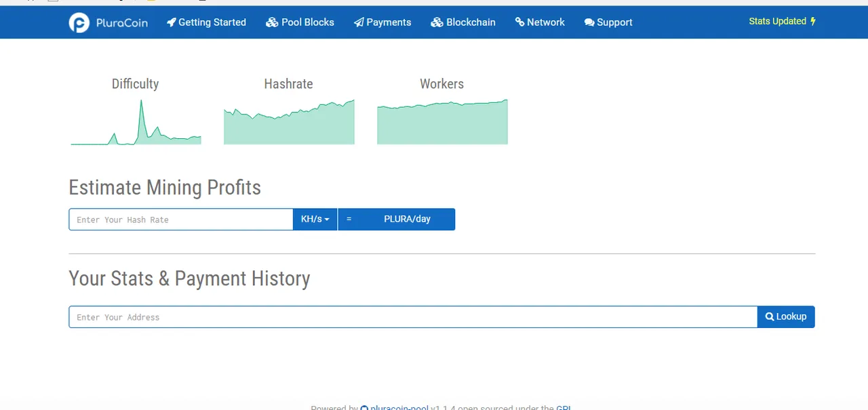Focus the Enter Your Address field
The image size is (868, 410).
[413, 317]
